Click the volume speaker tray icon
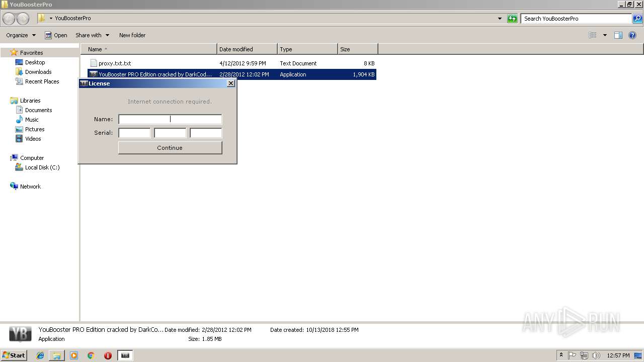The image size is (644, 362). pyautogui.click(x=596, y=355)
